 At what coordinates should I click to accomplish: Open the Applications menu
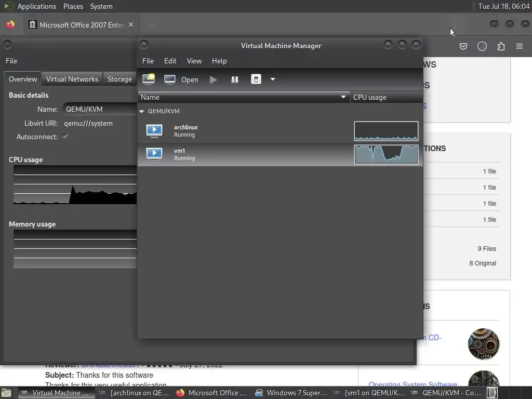click(37, 6)
